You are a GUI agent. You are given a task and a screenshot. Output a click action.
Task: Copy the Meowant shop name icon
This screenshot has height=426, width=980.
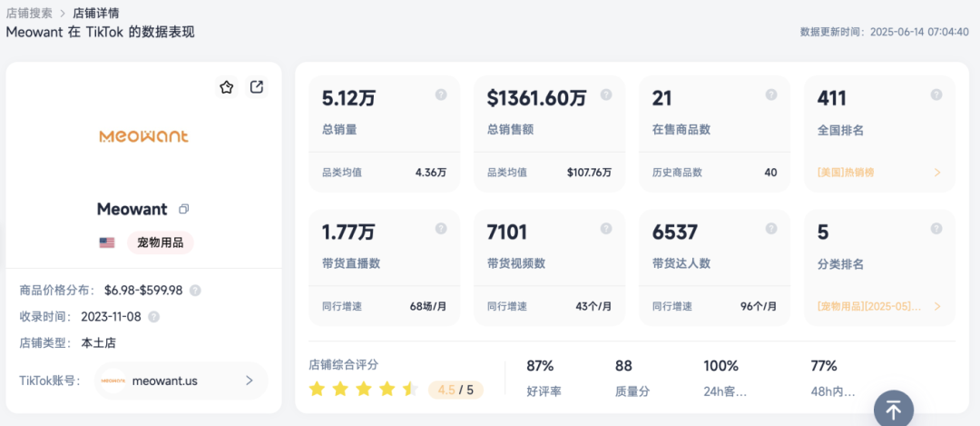pos(183,208)
